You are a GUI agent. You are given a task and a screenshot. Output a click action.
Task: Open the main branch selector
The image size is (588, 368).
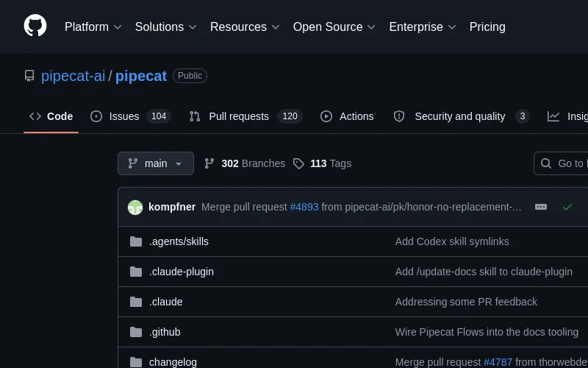pyautogui.click(x=156, y=163)
